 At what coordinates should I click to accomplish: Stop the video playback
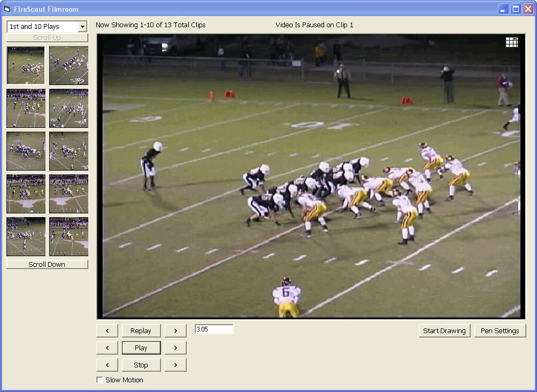coord(141,365)
